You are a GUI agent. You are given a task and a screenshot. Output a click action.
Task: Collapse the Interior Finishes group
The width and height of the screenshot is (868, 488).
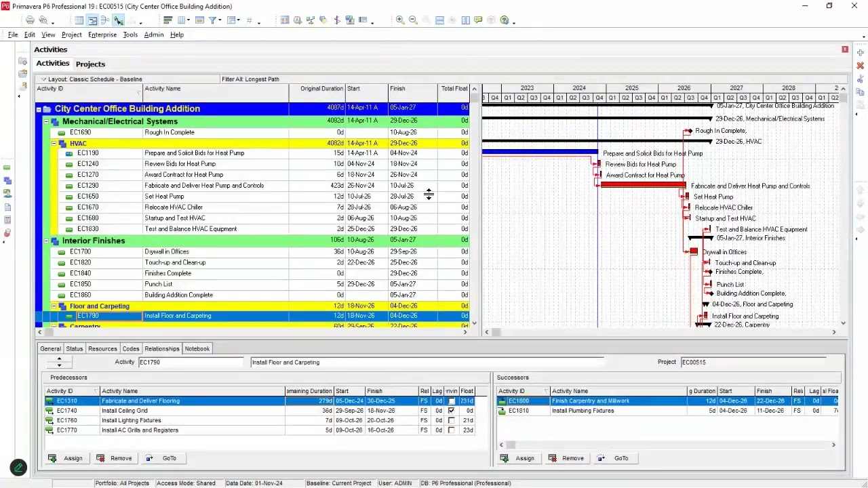pyautogui.click(x=46, y=241)
